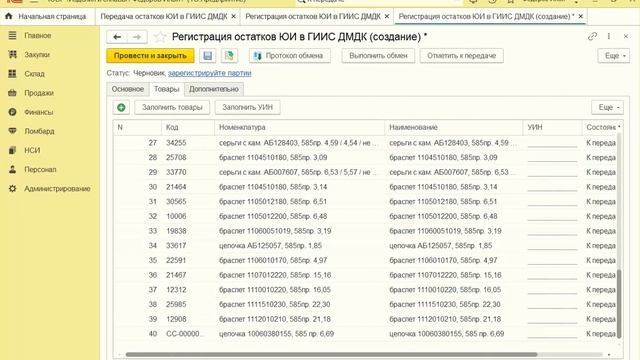The image size is (640, 360).
Task: Click Заполнить товары button
Action: pyautogui.click(x=172, y=107)
